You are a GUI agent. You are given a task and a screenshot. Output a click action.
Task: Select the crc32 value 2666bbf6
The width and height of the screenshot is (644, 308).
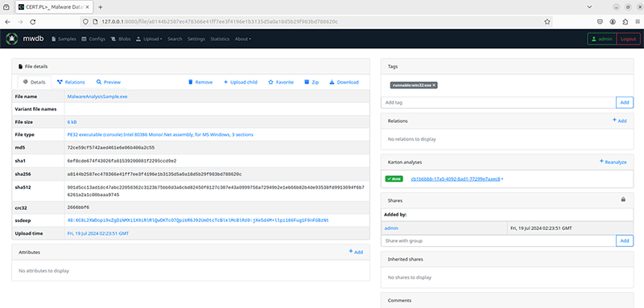[x=78, y=207]
